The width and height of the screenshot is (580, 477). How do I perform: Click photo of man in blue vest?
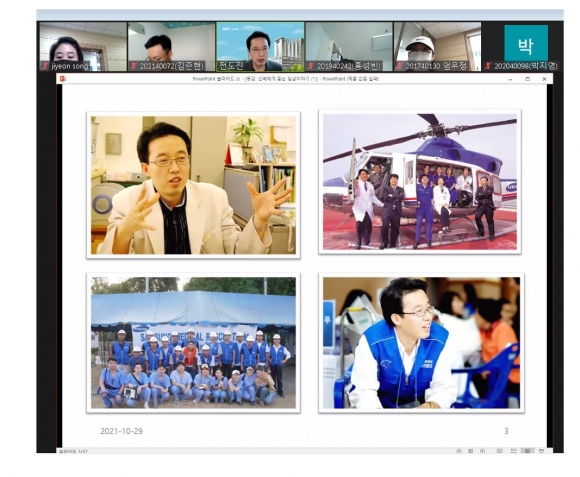tap(421, 343)
